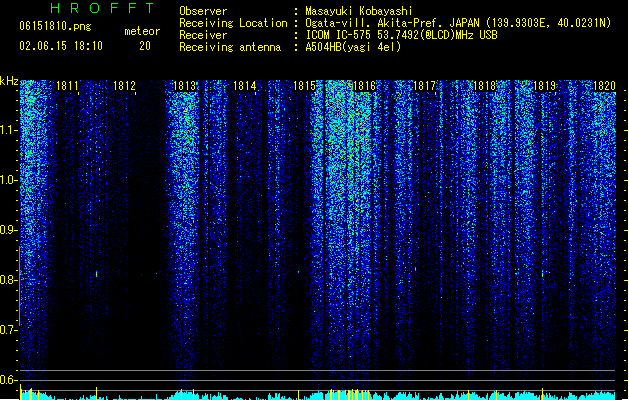Click the timestamp 02.06.15 18:10
The width and height of the screenshot is (629, 400).
61,46
